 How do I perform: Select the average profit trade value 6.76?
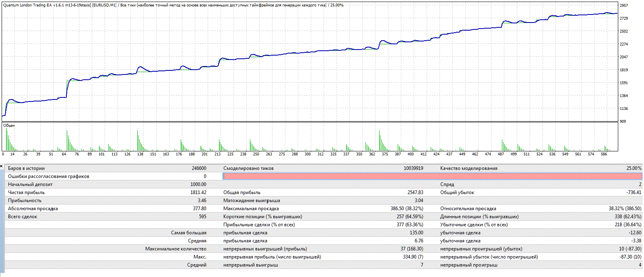point(419,241)
